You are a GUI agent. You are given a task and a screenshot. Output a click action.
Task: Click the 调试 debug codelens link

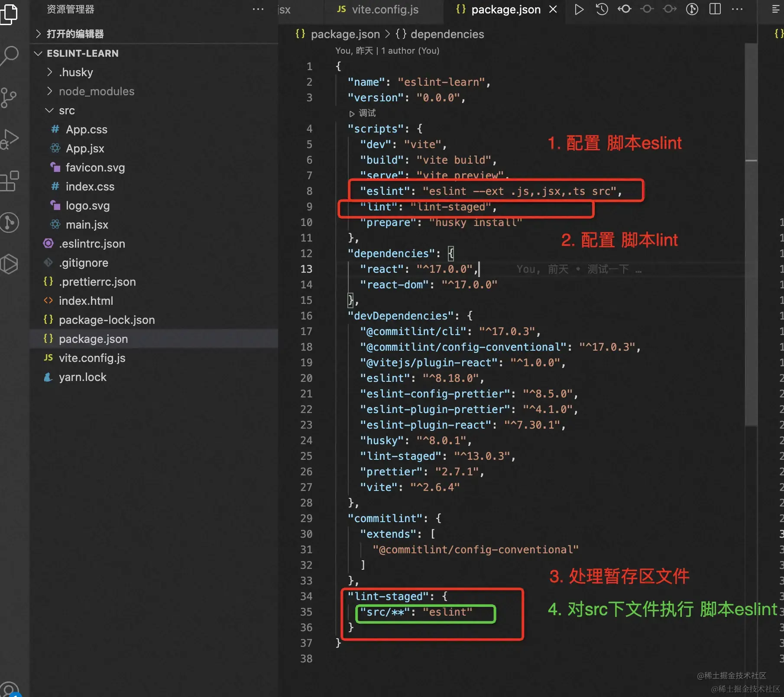coord(363,113)
